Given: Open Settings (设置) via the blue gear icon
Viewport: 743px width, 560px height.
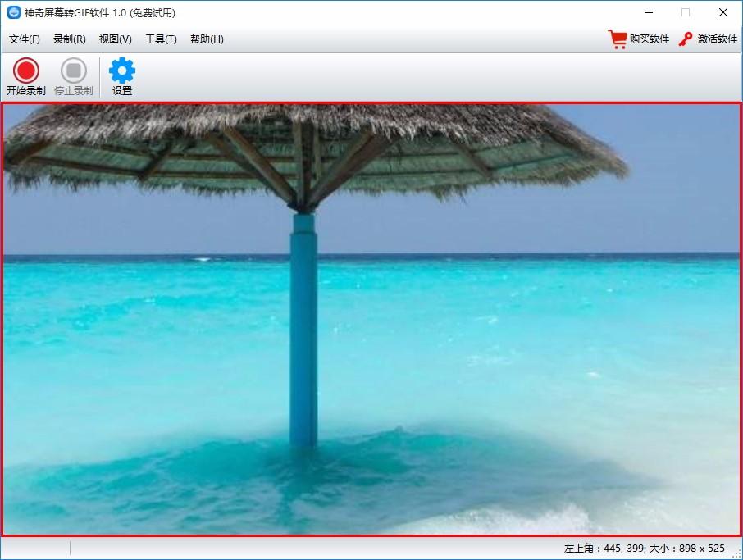Looking at the screenshot, I should coord(122,77).
